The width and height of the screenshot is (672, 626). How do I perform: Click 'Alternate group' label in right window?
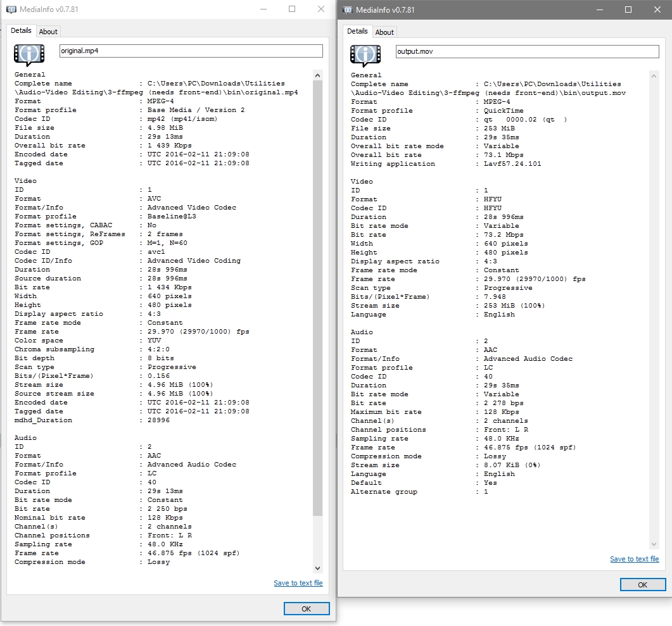384,492
